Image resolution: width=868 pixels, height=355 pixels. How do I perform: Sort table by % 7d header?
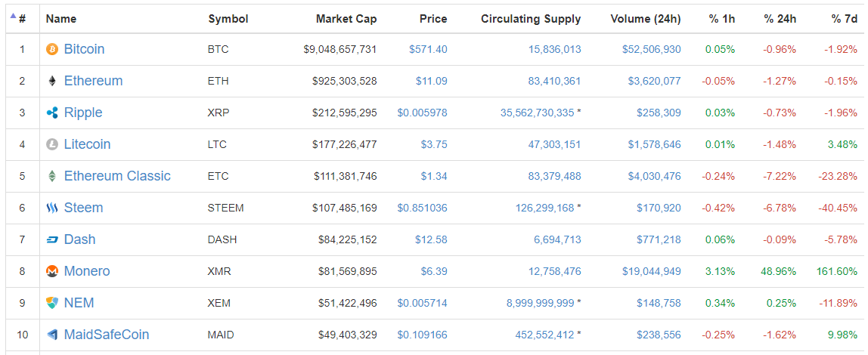[x=844, y=19]
